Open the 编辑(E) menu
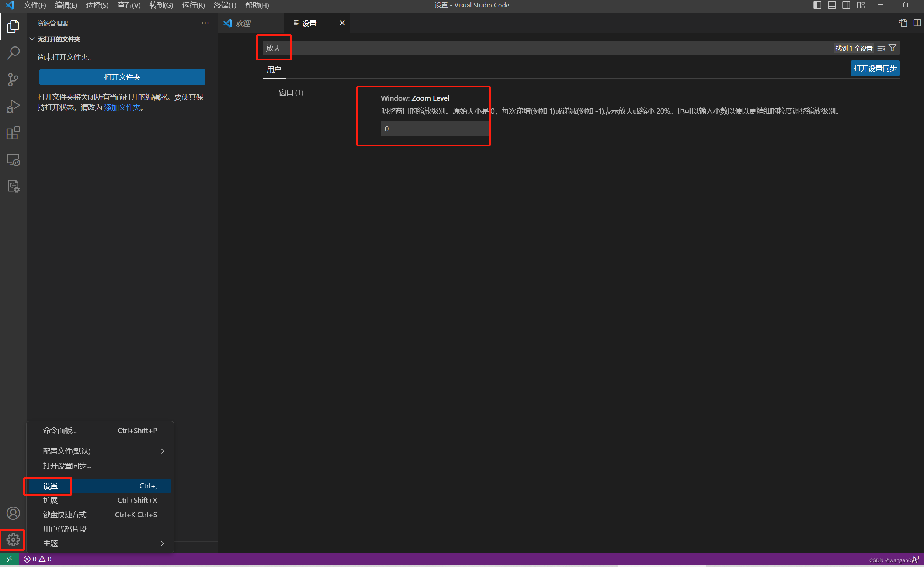 [x=66, y=5]
